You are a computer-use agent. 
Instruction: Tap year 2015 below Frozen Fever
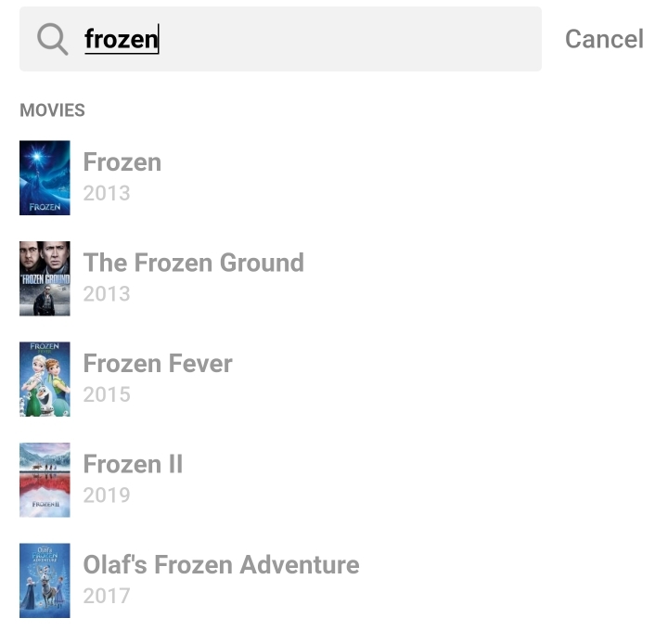tap(107, 394)
